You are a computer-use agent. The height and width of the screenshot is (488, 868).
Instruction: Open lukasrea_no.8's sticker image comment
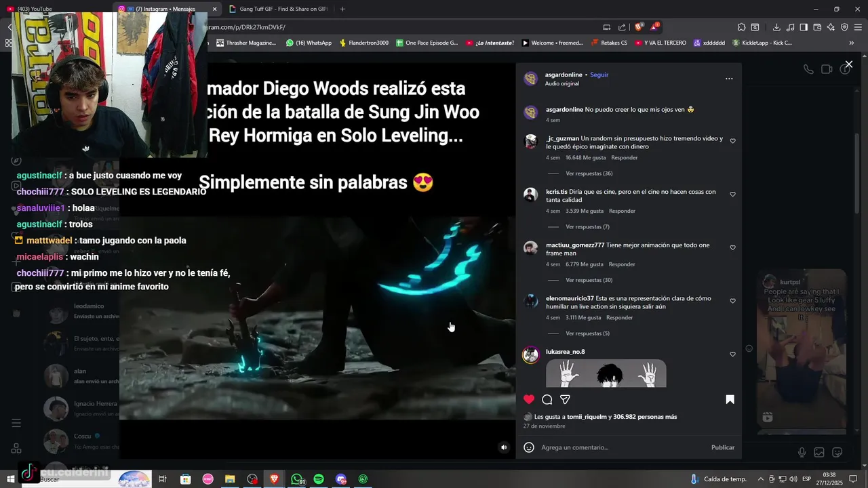pos(606,373)
